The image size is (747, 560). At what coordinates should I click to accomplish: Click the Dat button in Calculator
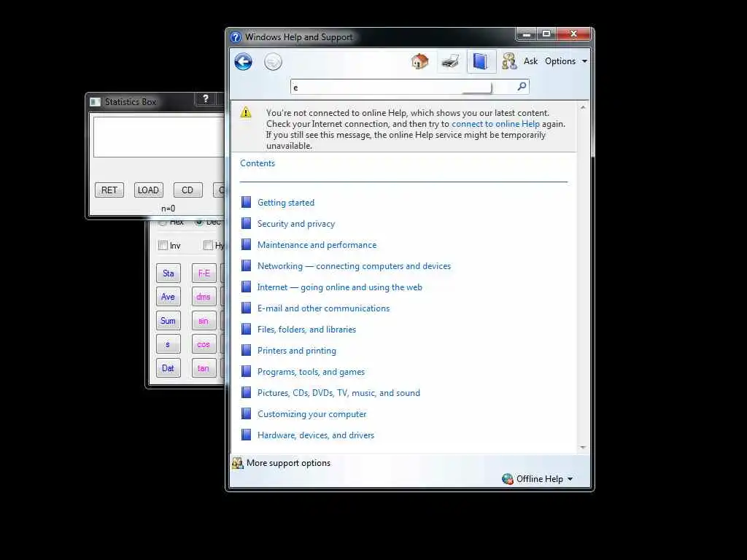[x=169, y=368]
